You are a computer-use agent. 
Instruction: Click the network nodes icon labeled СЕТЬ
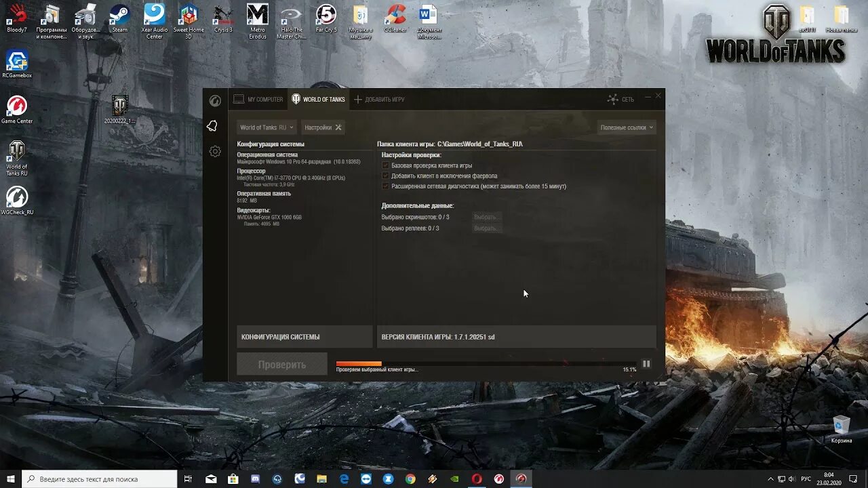click(x=613, y=99)
